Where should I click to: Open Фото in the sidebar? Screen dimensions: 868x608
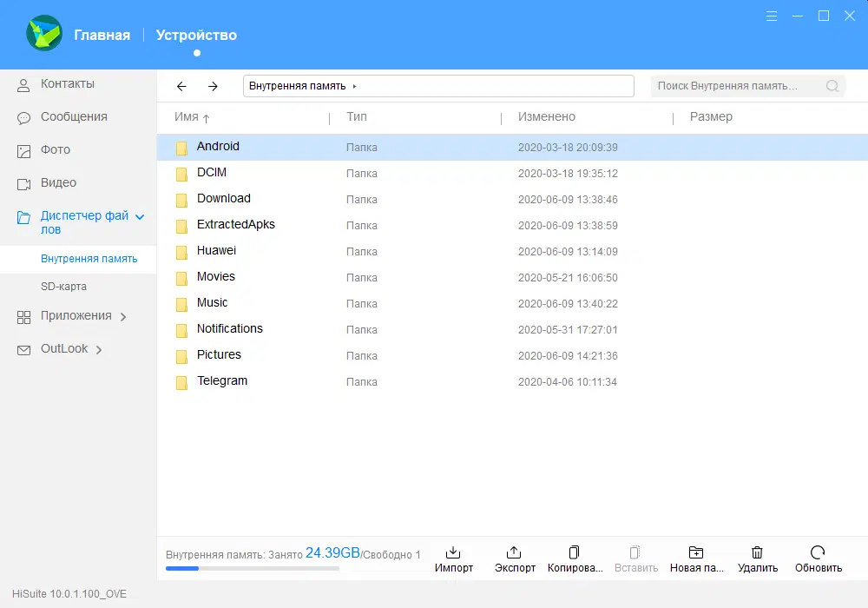(56, 149)
